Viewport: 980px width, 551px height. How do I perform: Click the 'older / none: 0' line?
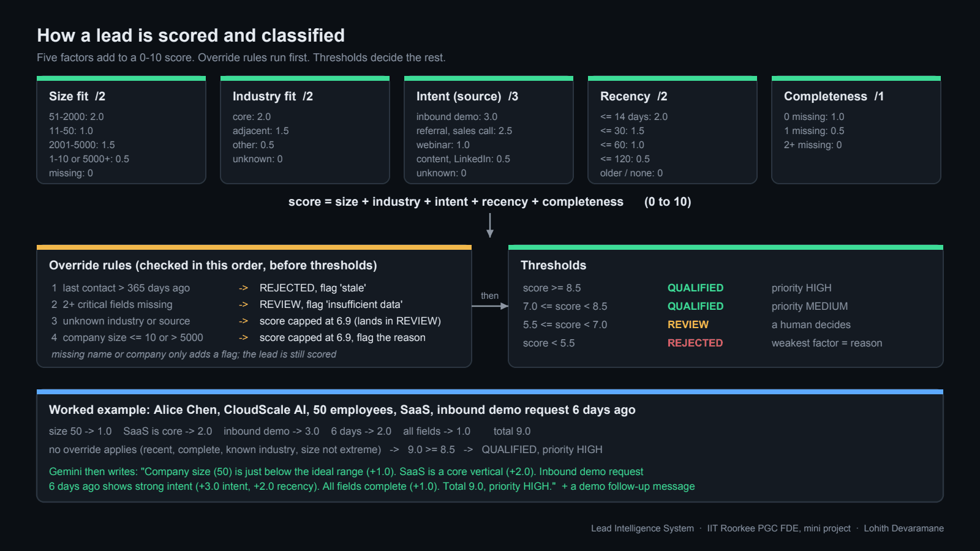coord(631,173)
